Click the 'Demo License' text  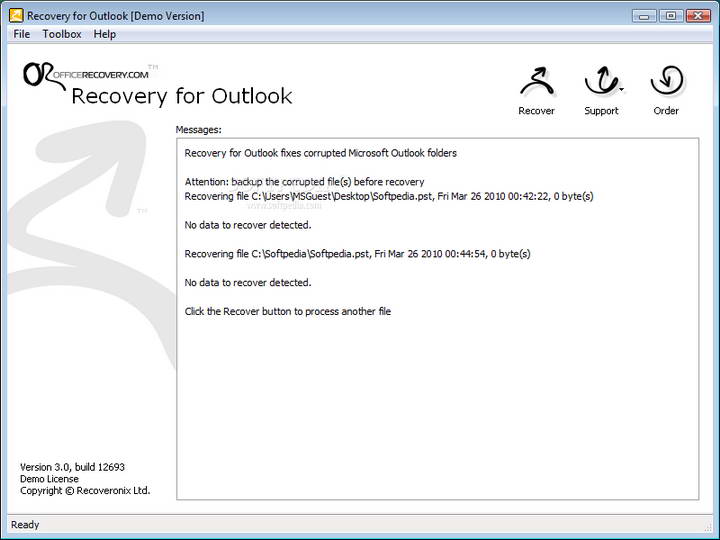tap(49, 479)
